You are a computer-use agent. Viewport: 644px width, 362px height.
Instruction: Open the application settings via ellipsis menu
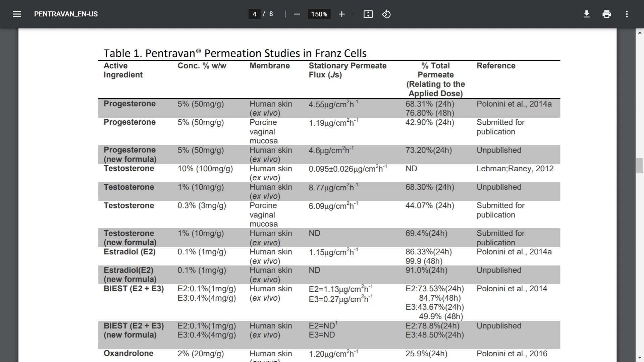pyautogui.click(x=627, y=14)
